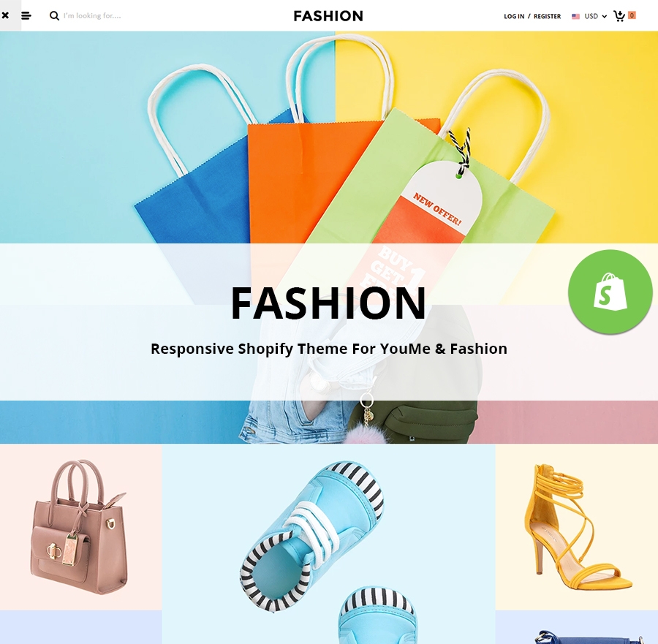Open the REGISTER link
Screen dimensions: 658x644
[x=547, y=16]
